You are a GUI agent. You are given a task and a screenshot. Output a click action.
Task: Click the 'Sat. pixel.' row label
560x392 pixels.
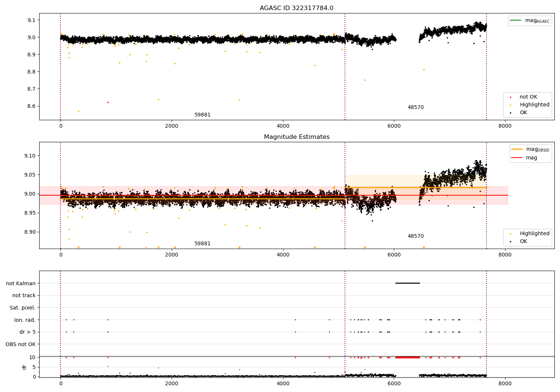(x=23, y=308)
